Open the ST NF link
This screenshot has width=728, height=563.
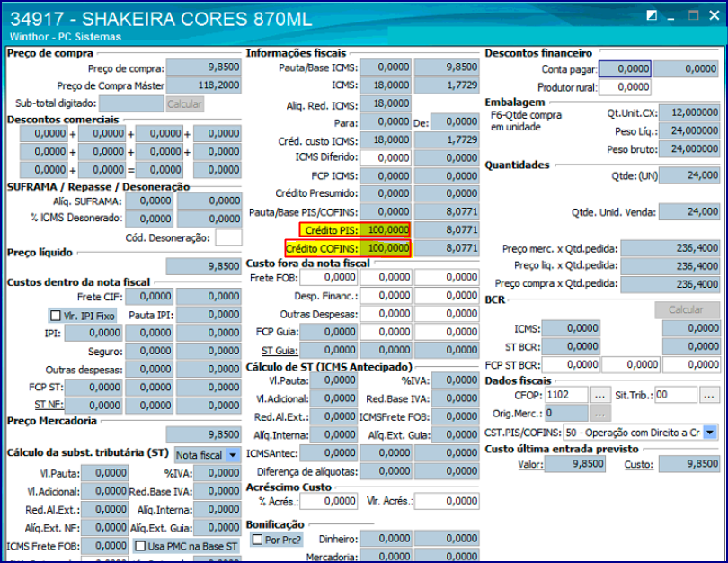pos(49,405)
